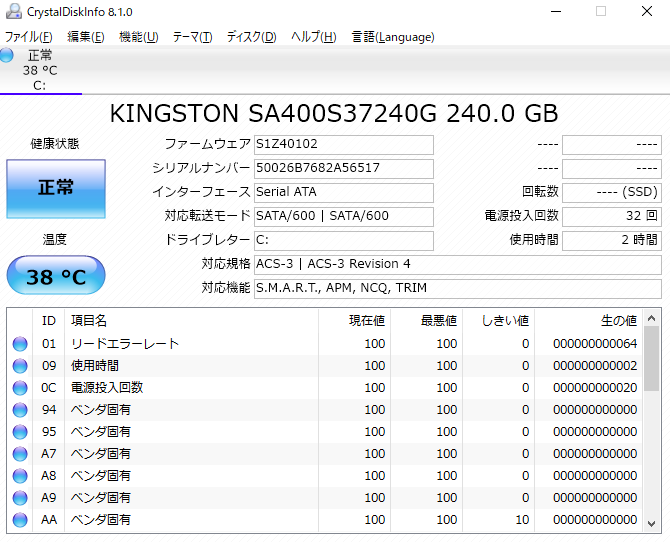
Task: Click the scroll up arrow of SMART list
Action: [651, 318]
